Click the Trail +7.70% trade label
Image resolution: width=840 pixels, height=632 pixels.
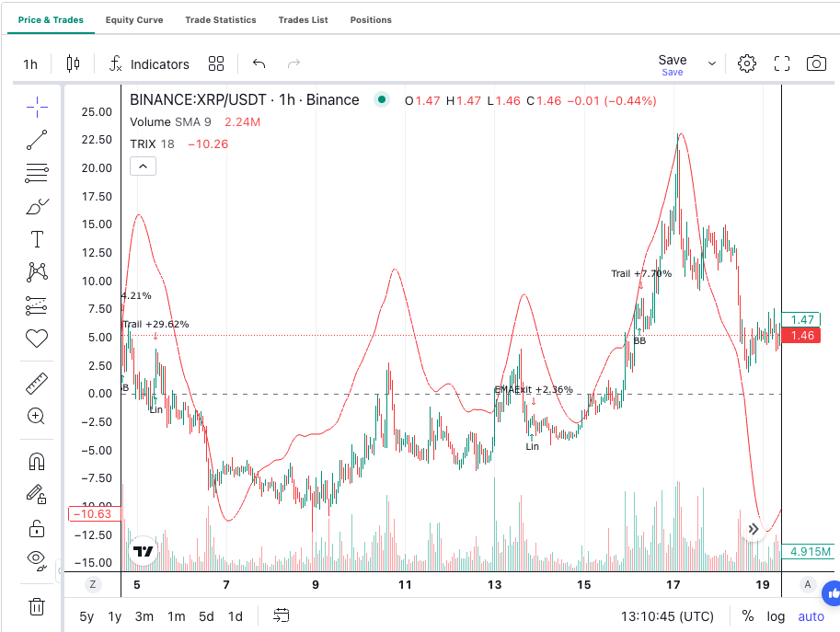pyautogui.click(x=641, y=274)
